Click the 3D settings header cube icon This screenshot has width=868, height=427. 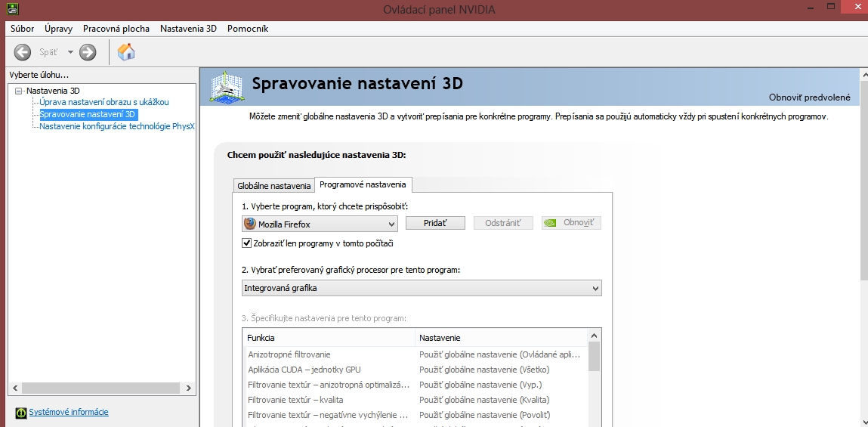(x=227, y=87)
